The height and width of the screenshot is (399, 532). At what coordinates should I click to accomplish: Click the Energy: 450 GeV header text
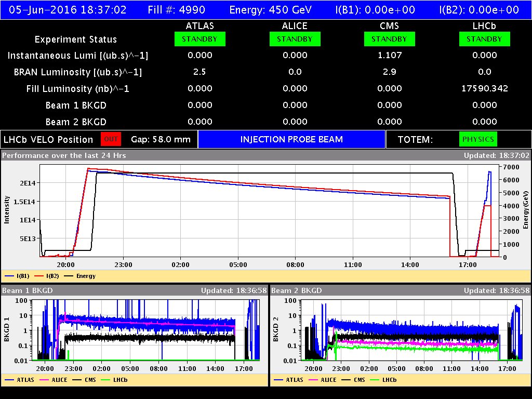(x=270, y=9)
